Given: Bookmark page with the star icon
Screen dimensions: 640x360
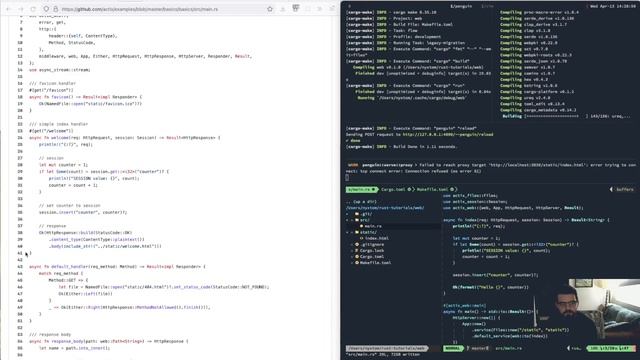Looking at the screenshot, I should (x=270, y=9).
